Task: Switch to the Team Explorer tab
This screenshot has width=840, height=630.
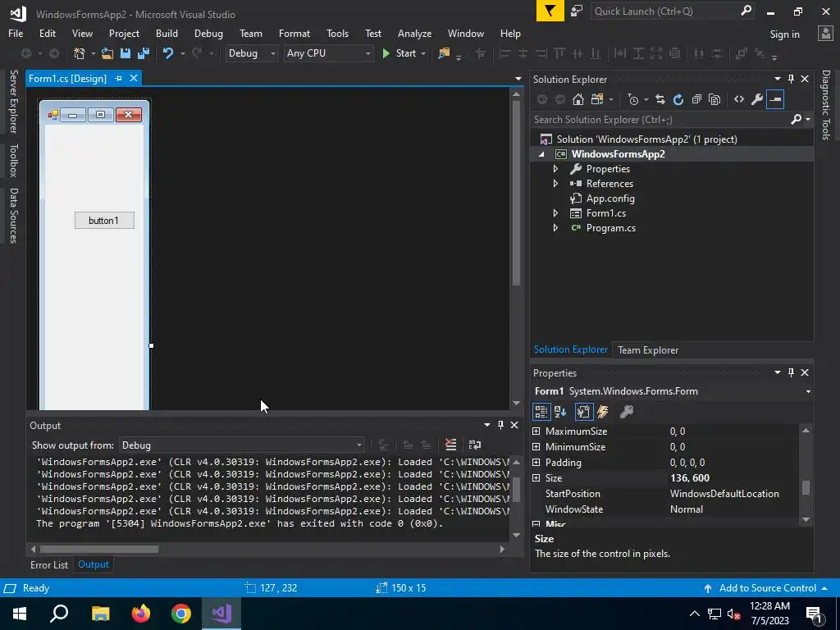Action: coord(648,349)
